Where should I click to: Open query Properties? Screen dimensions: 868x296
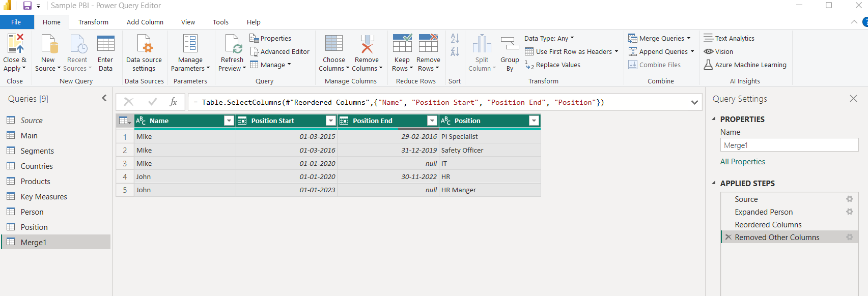click(x=270, y=38)
